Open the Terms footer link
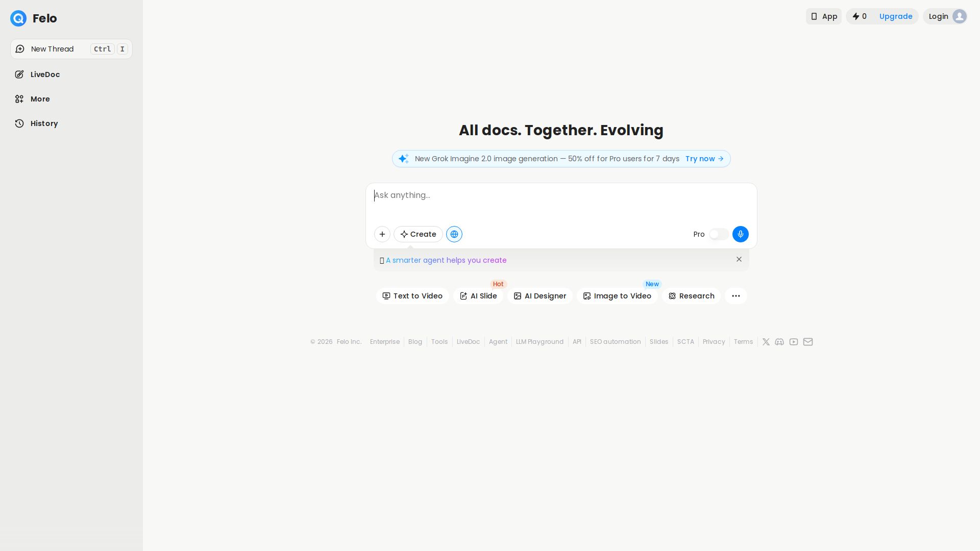 tap(743, 342)
